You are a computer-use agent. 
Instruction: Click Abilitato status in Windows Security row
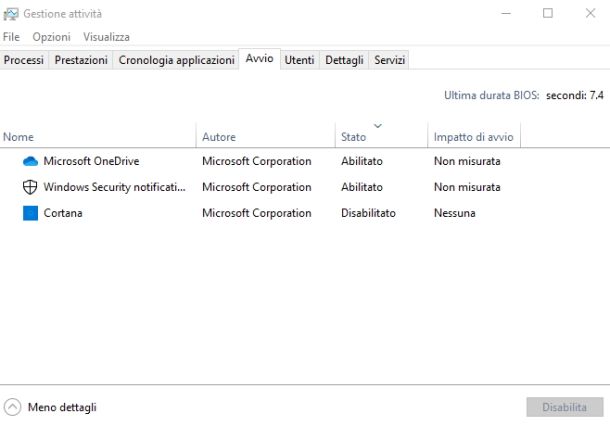pyautogui.click(x=362, y=187)
